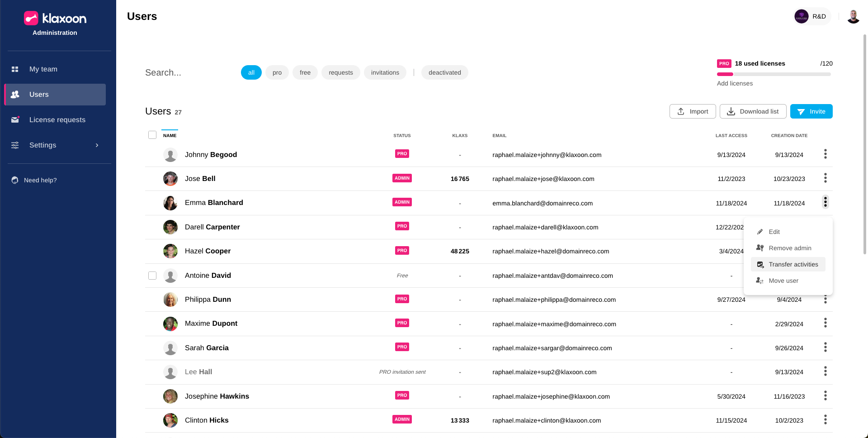
Task: Click the Add licenses link
Action: (x=735, y=83)
